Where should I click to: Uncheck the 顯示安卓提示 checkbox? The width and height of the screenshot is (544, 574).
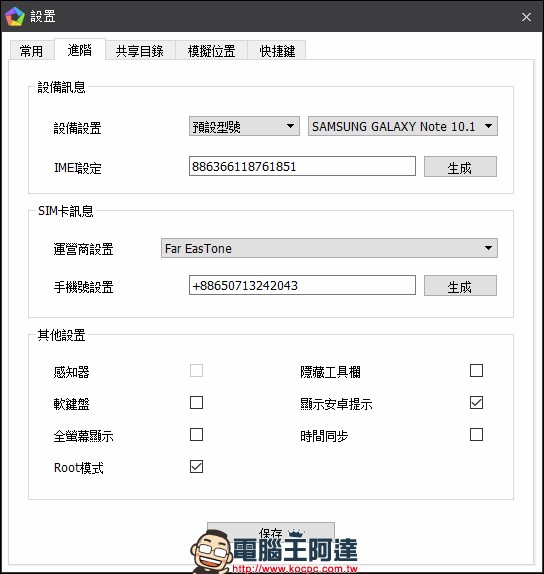click(x=476, y=403)
